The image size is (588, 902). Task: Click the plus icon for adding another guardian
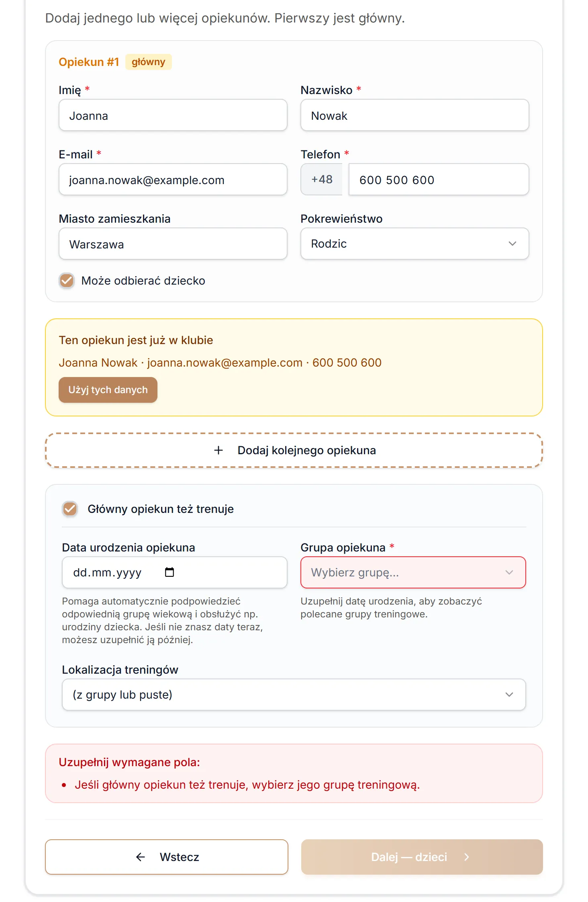click(x=218, y=450)
